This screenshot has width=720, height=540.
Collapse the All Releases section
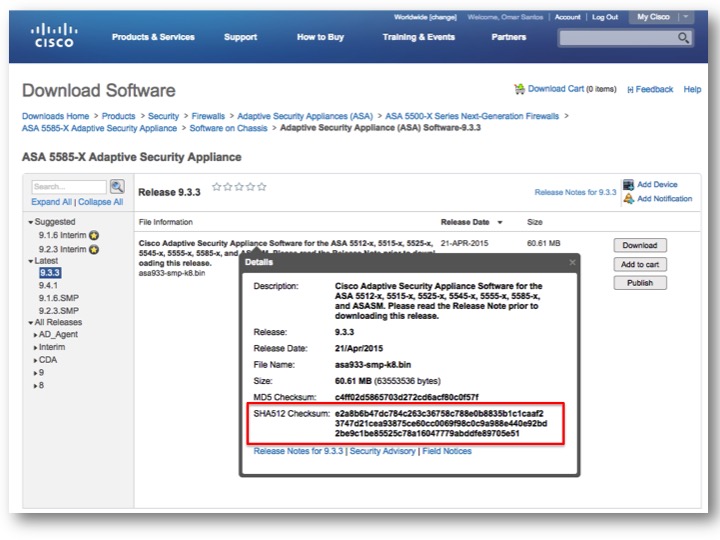pos(31,323)
